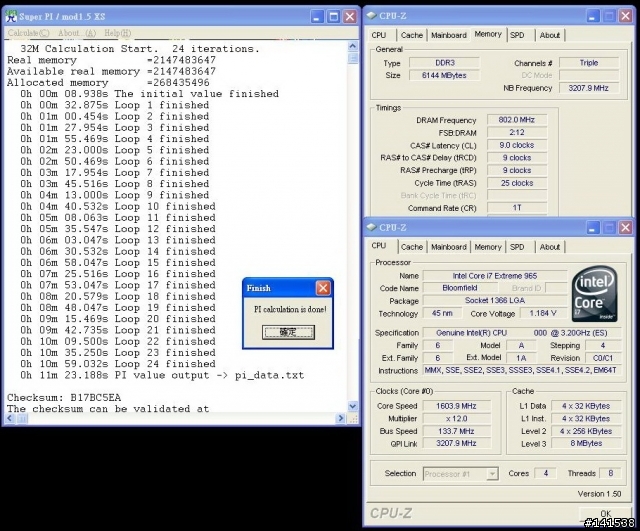
Task: Click the FSB:DRAM 2:12 field
Action: coord(517,133)
